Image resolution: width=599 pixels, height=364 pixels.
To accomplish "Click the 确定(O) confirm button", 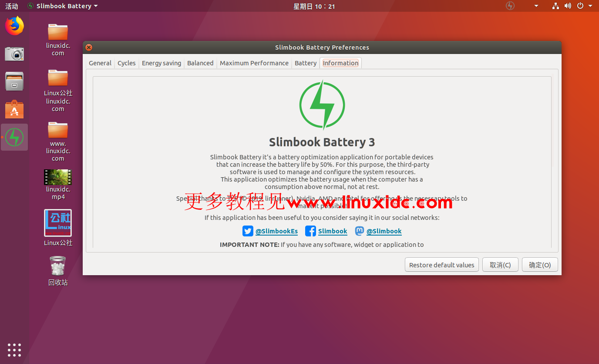I will click(540, 265).
